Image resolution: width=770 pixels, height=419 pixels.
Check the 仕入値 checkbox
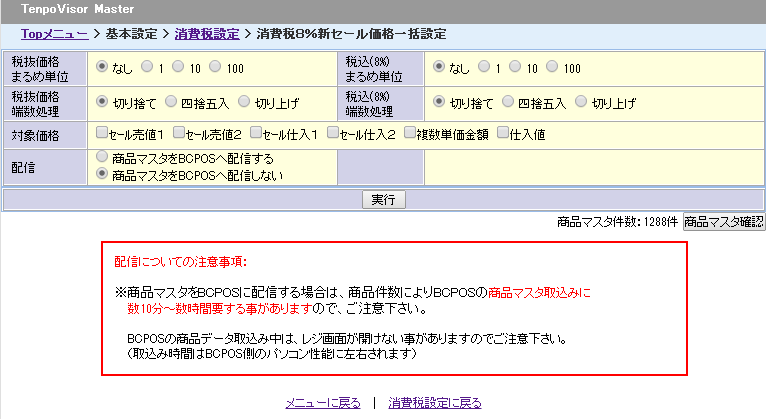click(x=502, y=132)
